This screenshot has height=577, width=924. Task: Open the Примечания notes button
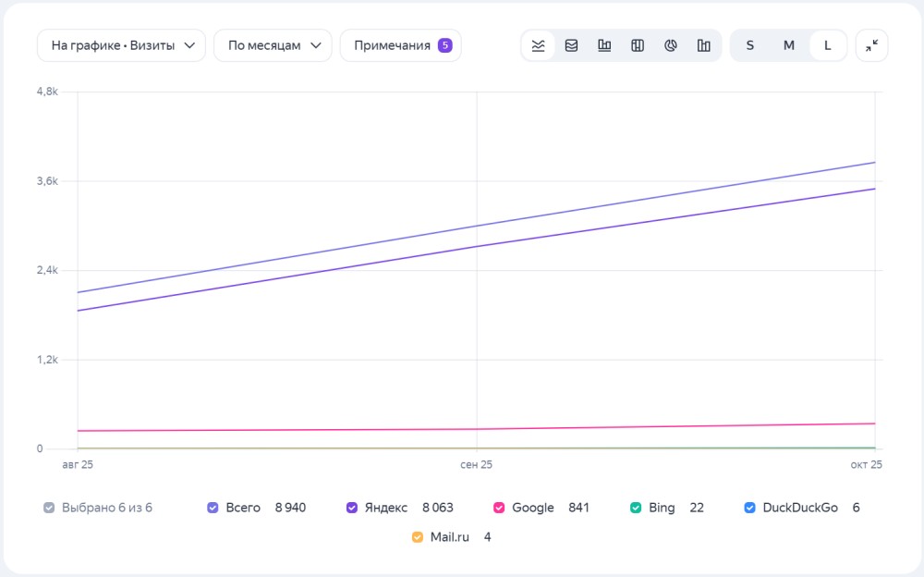point(401,45)
